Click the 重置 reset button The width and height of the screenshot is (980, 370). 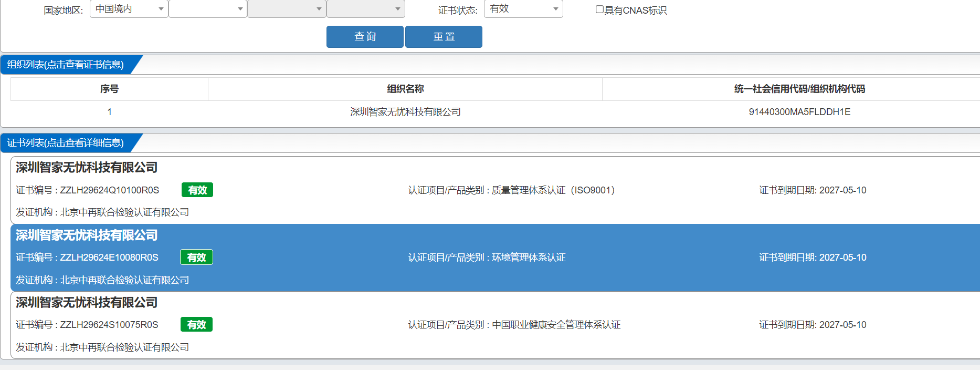point(444,37)
